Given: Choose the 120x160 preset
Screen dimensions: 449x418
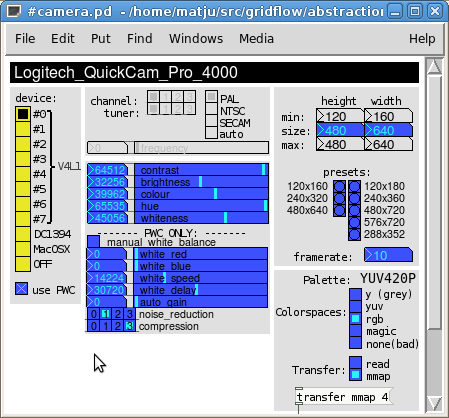Looking at the screenshot, I should [340, 186].
